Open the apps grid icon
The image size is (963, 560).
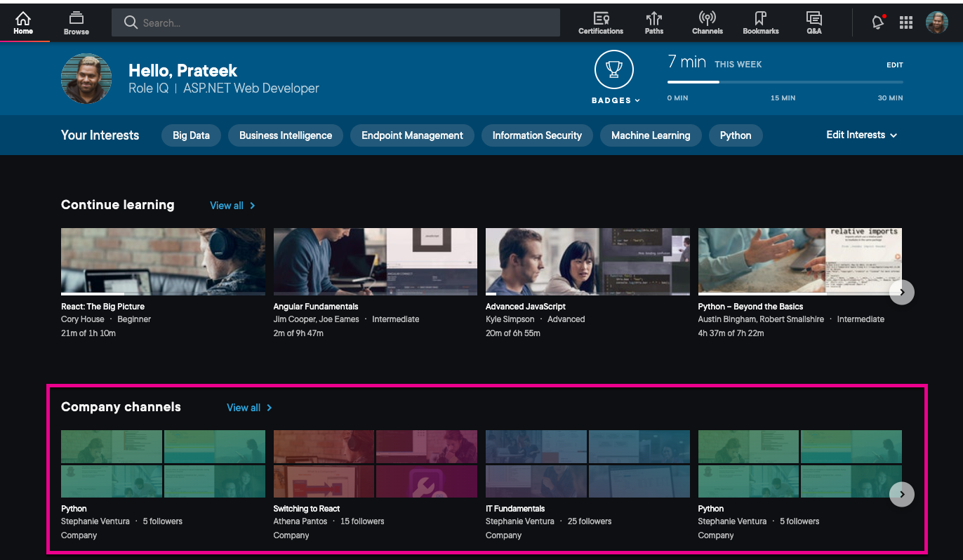coord(906,23)
